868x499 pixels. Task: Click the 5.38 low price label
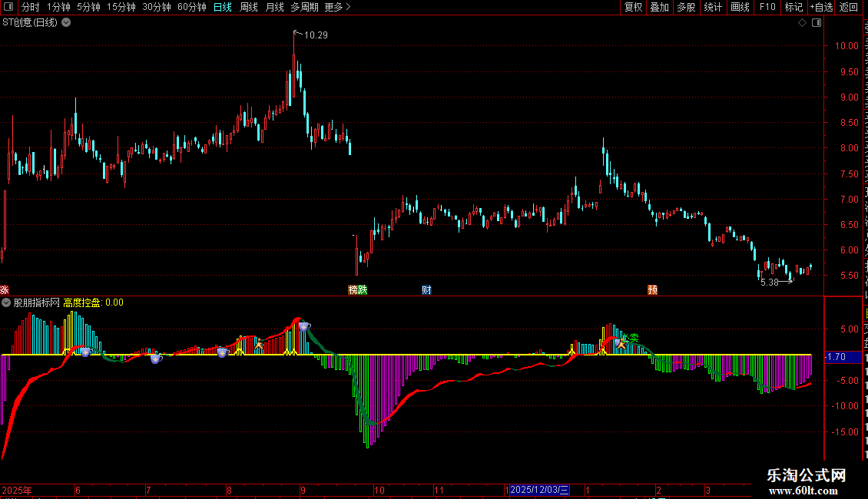(x=770, y=283)
